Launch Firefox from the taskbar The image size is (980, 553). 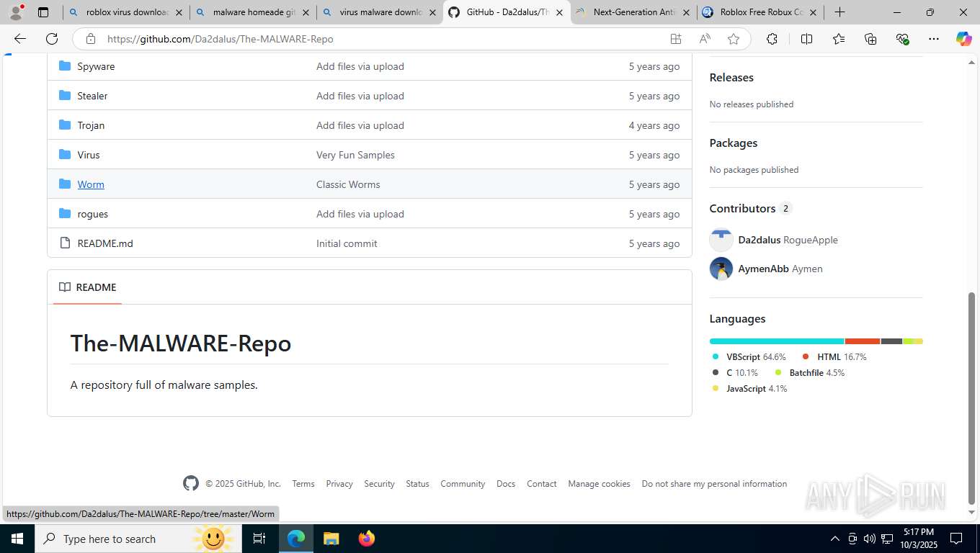tap(367, 539)
